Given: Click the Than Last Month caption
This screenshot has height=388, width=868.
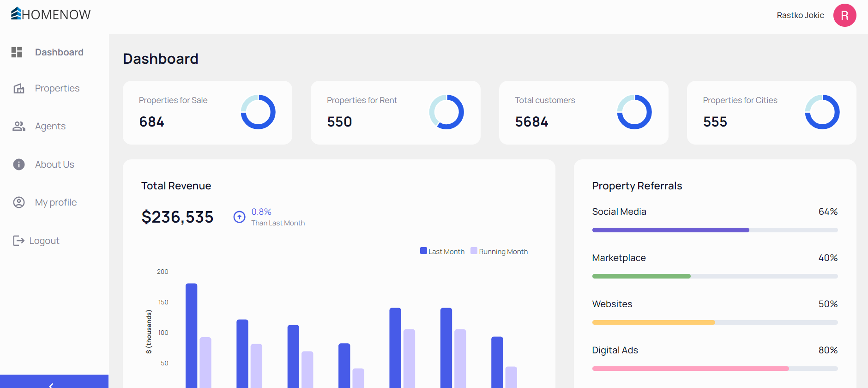Looking at the screenshot, I should 278,223.
